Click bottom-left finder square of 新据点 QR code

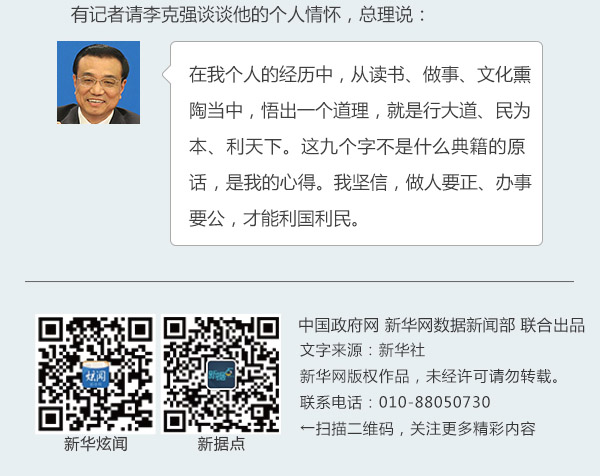pyautogui.click(x=176, y=420)
